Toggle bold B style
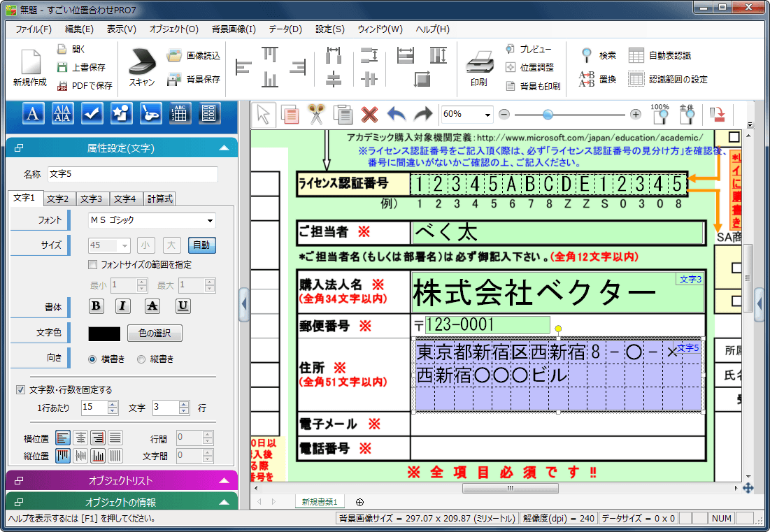Image resolution: width=770 pixels, height=532 pixels. coord(97,306)
